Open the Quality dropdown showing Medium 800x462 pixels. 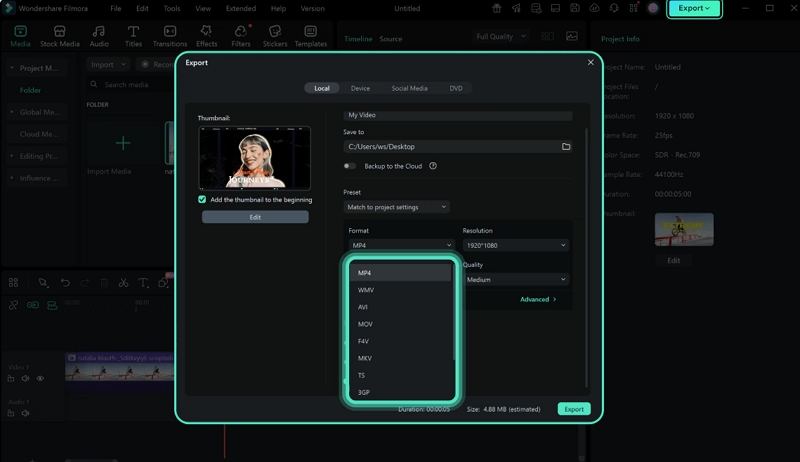pos(515,279)
